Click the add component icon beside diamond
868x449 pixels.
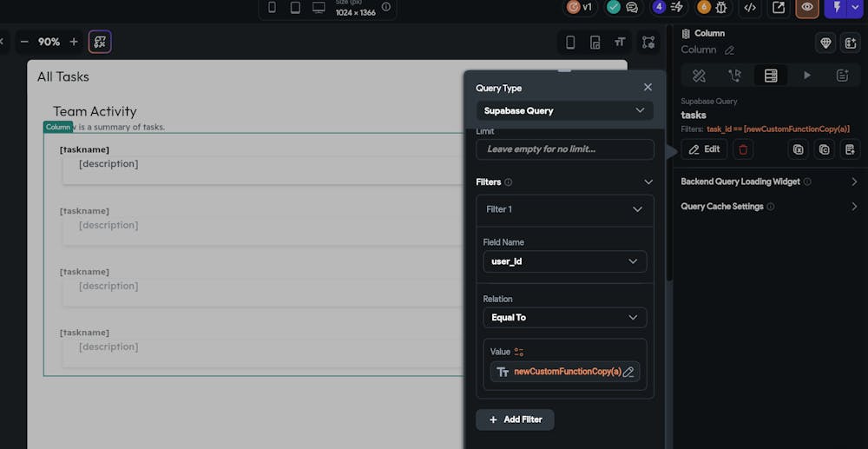click(851, 43)
